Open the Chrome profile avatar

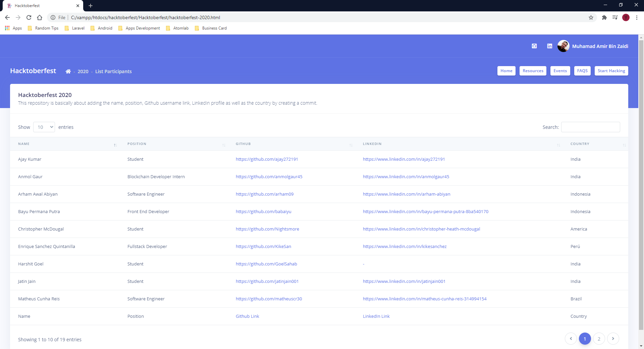coord(626,17)
